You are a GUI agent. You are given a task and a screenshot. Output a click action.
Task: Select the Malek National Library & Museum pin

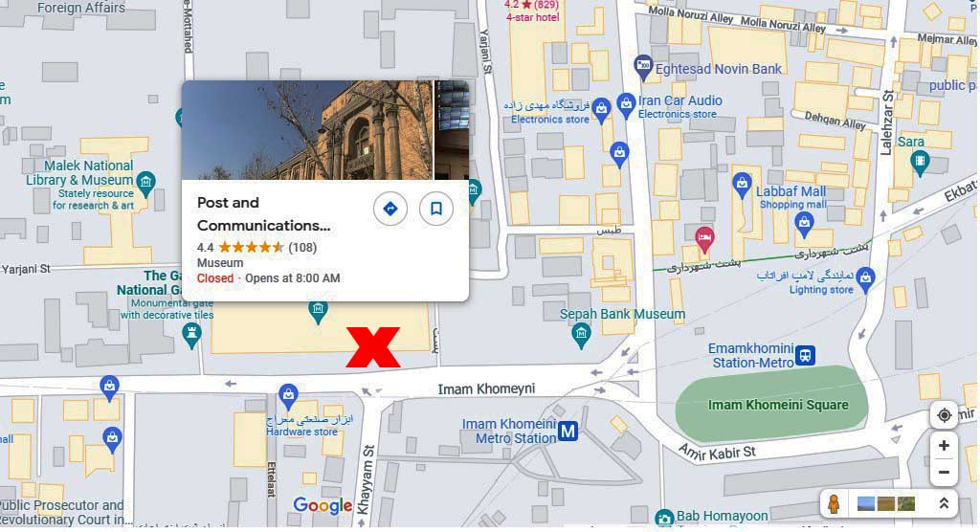coord(145,184)
